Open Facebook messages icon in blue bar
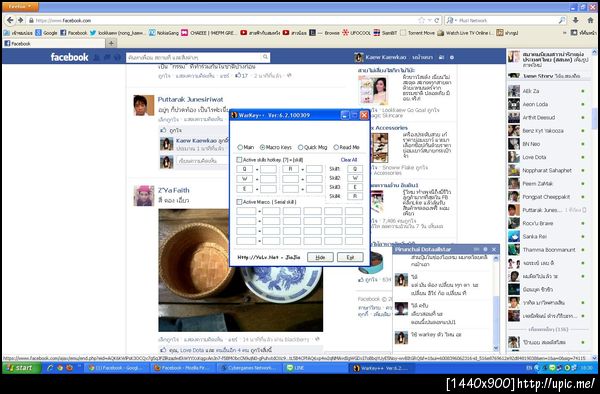The image size is (600, 394). (x=107, y=57)
